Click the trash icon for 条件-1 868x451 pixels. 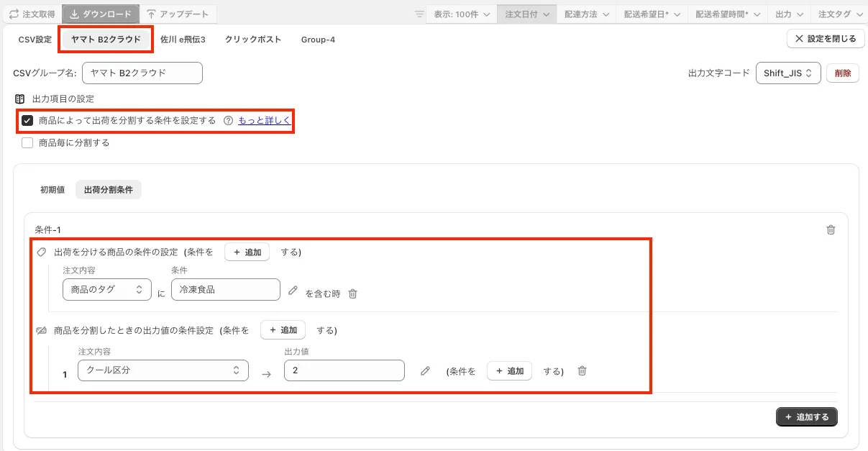(x=831, y=229)
